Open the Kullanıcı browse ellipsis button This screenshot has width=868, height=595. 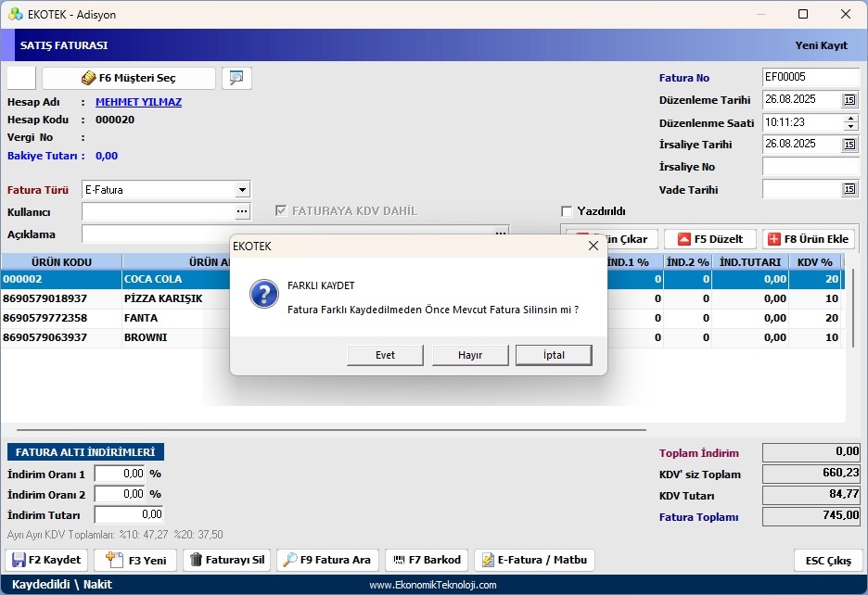(x=242, y=211)
